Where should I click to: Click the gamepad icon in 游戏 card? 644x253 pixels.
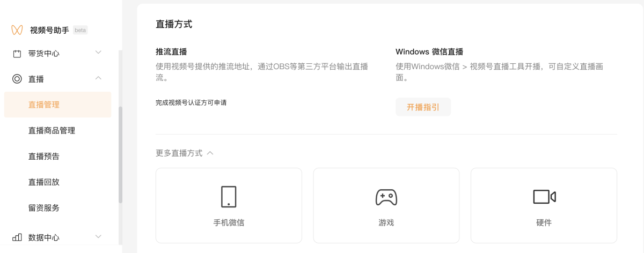click(x=386, y=197)
